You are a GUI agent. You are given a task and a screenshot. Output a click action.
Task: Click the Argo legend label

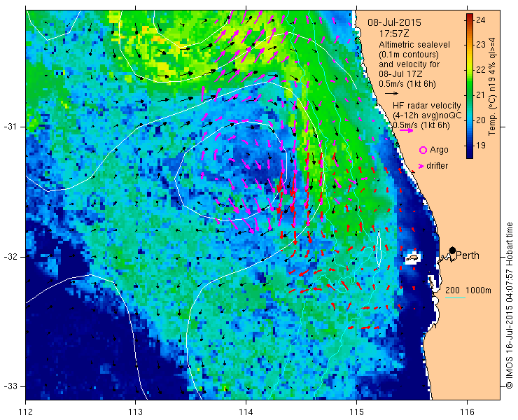pyautogui.click(x=439, y=150)
